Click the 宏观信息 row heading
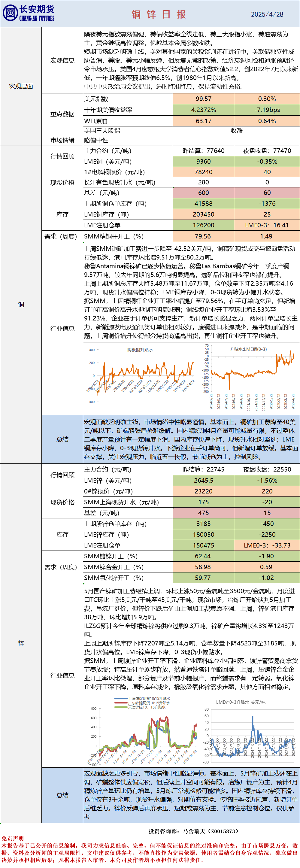 [x=62, y=60]
